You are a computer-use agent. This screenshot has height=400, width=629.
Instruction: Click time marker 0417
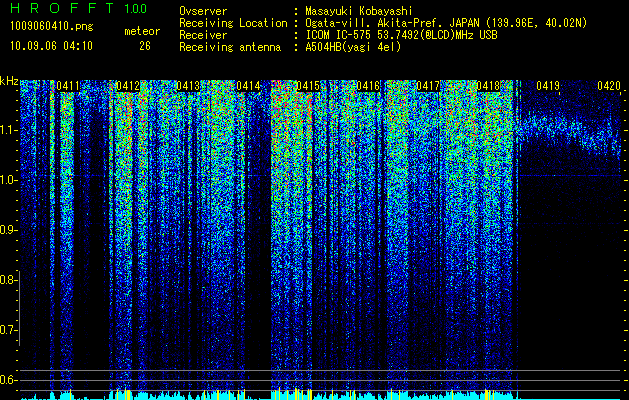428,85
